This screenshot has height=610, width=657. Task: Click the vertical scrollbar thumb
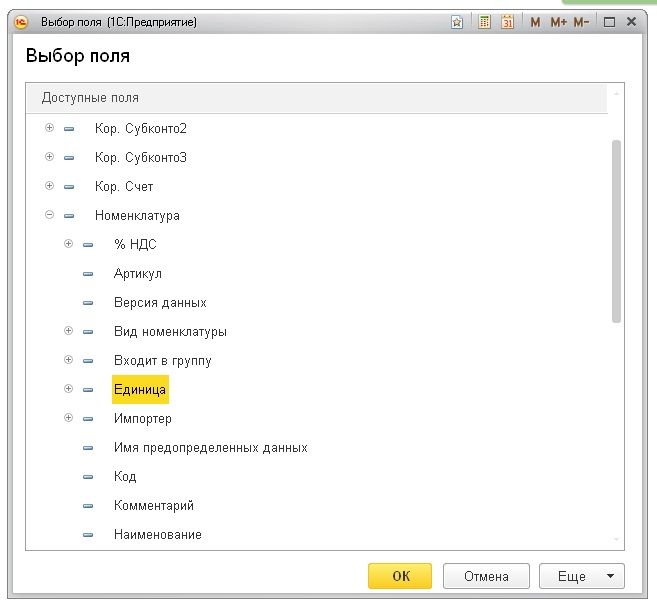tap(616, 231)
